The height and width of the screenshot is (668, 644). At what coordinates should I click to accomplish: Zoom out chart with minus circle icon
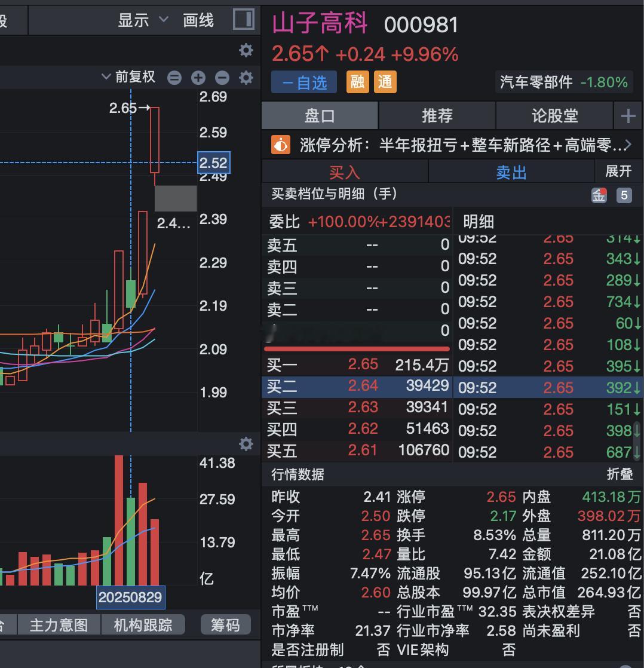(x=222, y=78)
